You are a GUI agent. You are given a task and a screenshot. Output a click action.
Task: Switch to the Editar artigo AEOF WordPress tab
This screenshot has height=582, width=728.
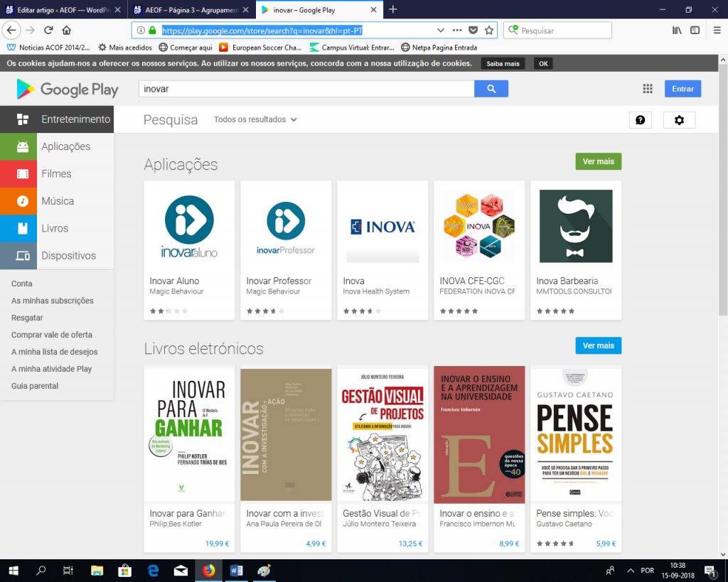coord(63,10)
